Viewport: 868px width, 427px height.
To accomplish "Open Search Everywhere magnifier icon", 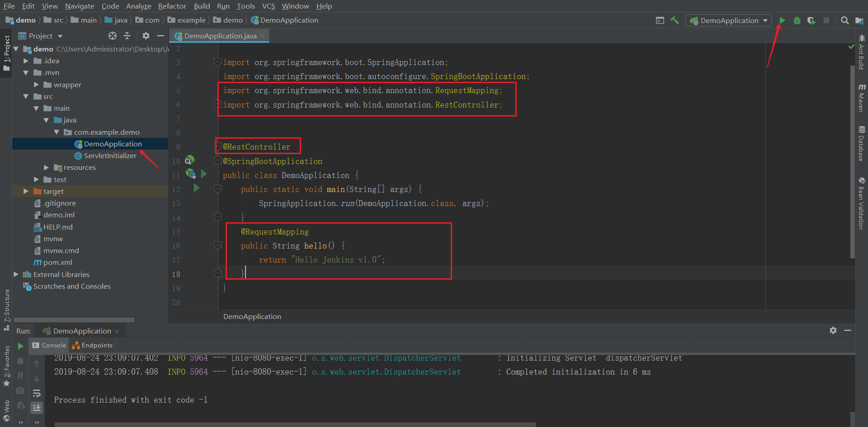I will (844, 20).
